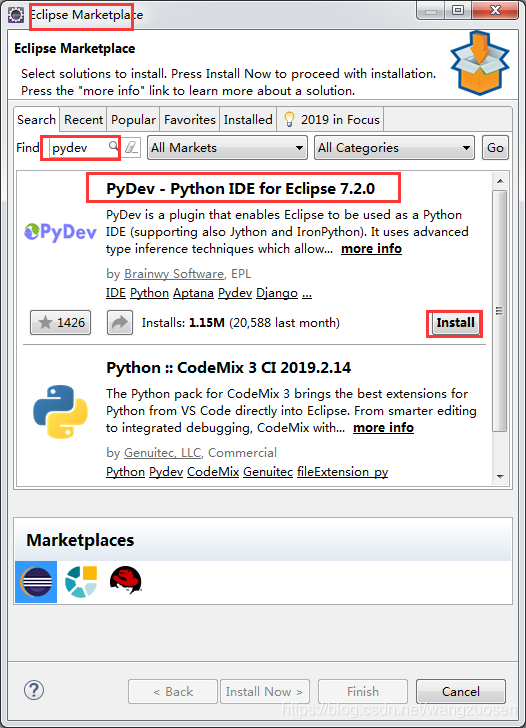Star PyDev with the 1426 favorites button

pos(60,322)
